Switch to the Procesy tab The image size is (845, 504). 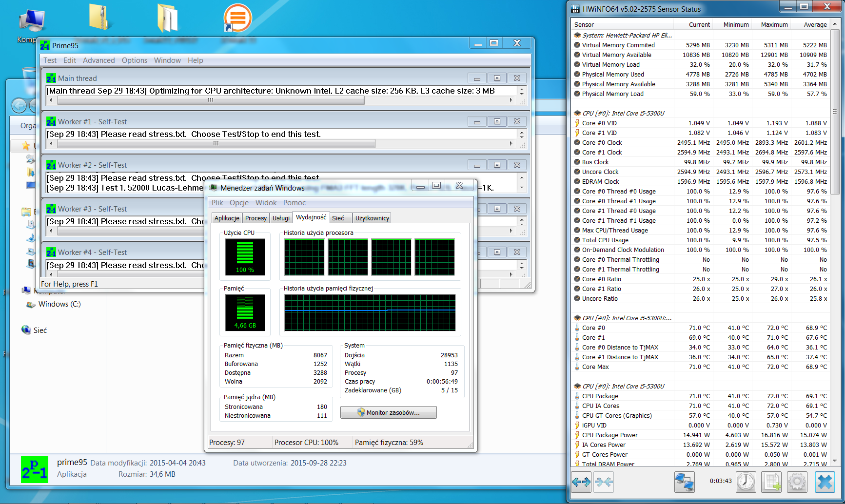coord(256,218)
